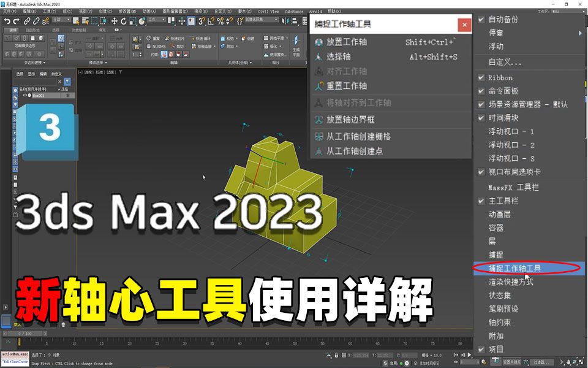Select the Unlink Selection icon

tap(36, 21)
